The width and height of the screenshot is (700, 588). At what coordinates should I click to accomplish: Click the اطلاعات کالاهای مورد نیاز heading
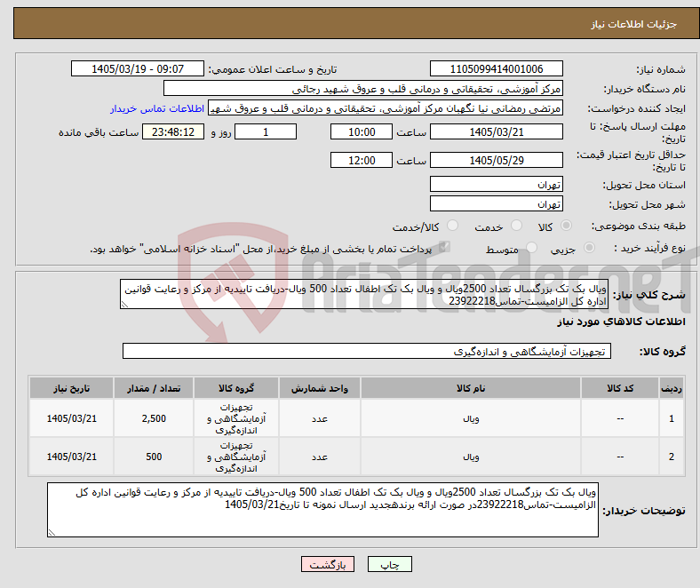(621, 322)
